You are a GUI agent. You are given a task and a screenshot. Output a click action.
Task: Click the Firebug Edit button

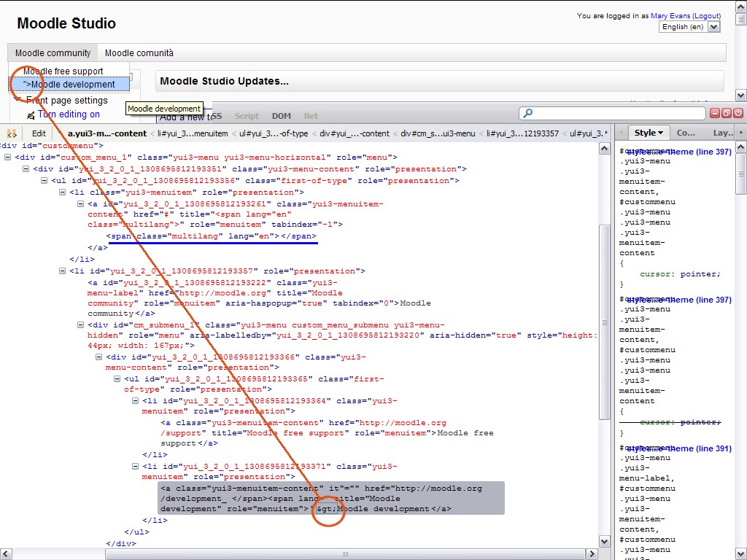[x=39, y=134]
